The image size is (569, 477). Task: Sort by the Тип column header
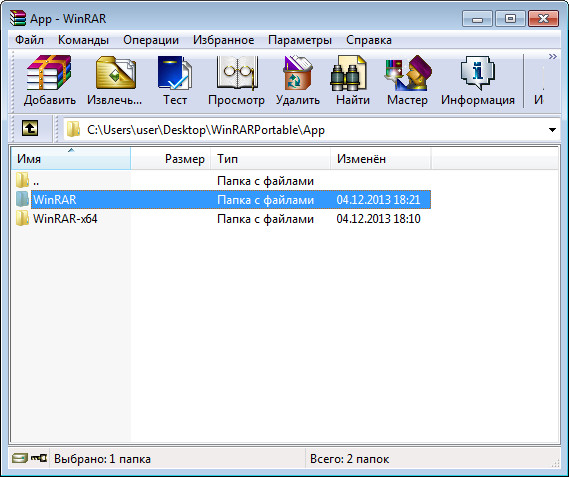[x=270, y=159]
